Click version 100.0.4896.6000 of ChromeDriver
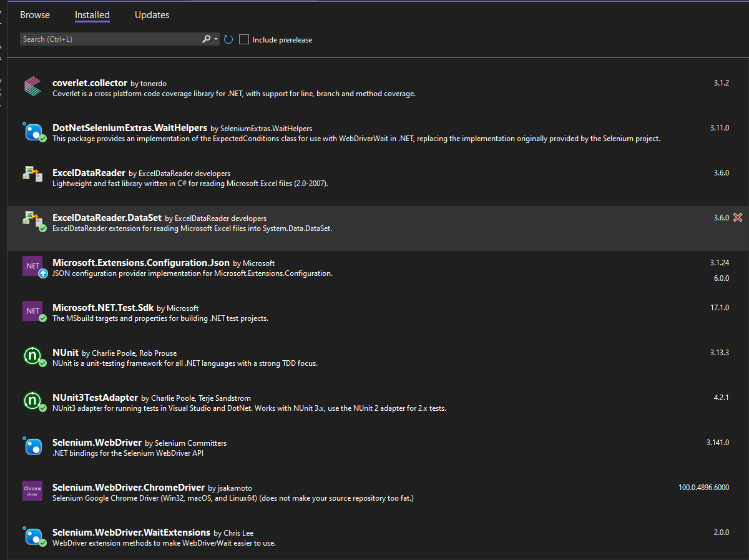Screen dimensions: 749x560 [704, 488]
